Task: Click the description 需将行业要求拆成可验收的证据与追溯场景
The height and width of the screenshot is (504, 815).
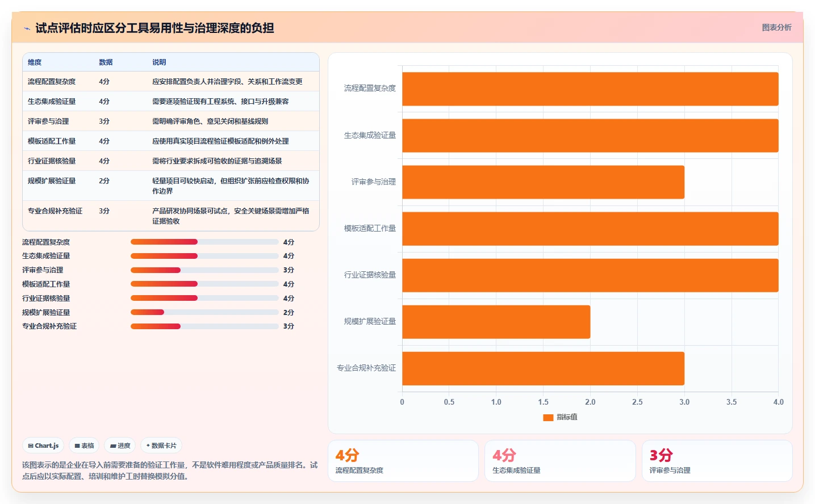Action: [x=217, y=161]
